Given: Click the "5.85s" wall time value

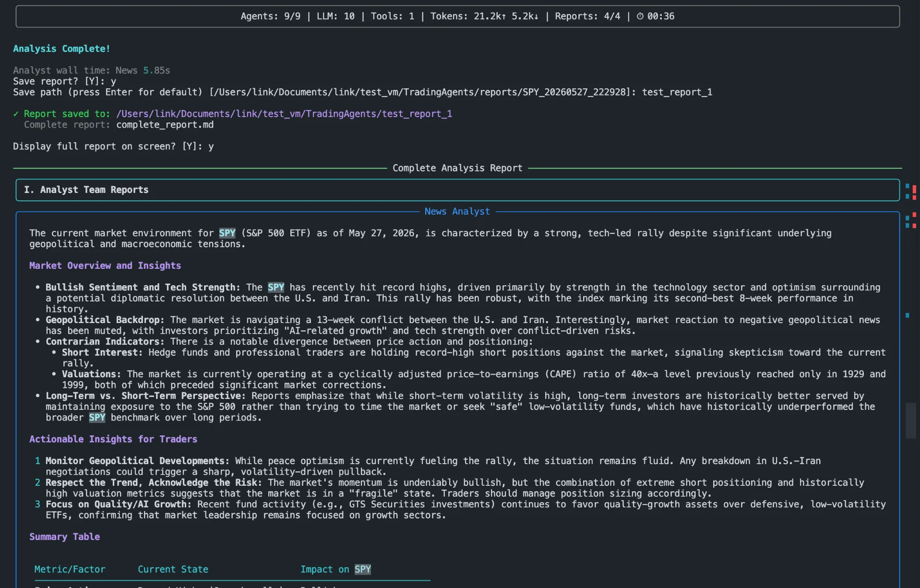Looking at the screenshot, I should (156, 71).
